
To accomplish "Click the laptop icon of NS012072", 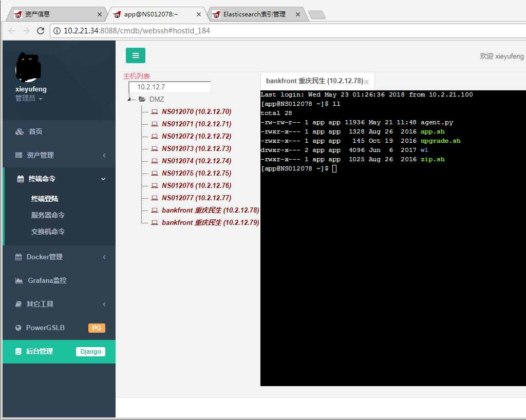I will [155, 137].
